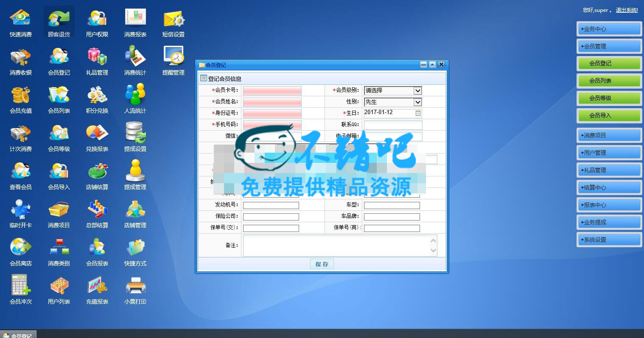Open 短信设置 icon
This screenshot has height=338, width=644.
173,23
